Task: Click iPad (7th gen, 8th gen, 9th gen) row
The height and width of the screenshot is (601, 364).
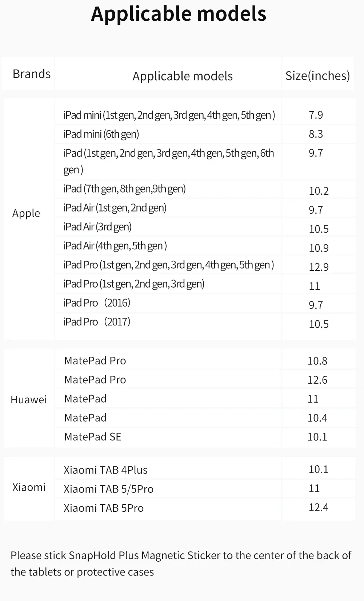Action: [124, 189]
